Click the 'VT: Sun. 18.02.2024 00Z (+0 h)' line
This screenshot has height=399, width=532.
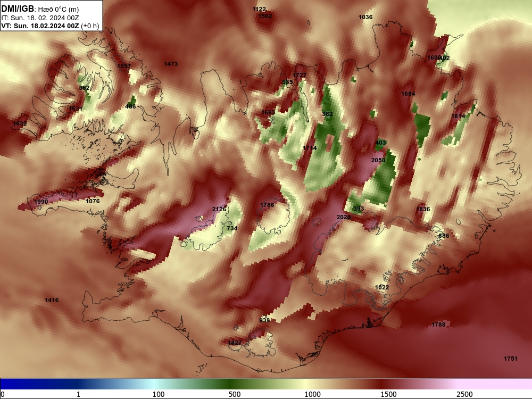click(x=50, y=26)
